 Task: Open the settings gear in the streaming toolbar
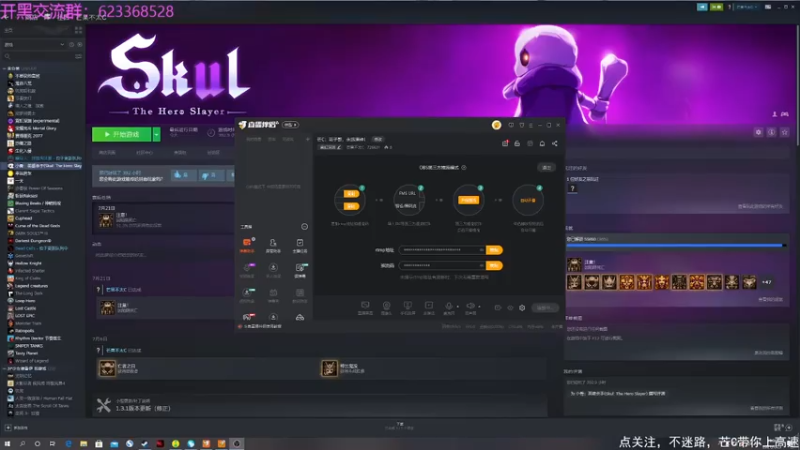(522, 308)
